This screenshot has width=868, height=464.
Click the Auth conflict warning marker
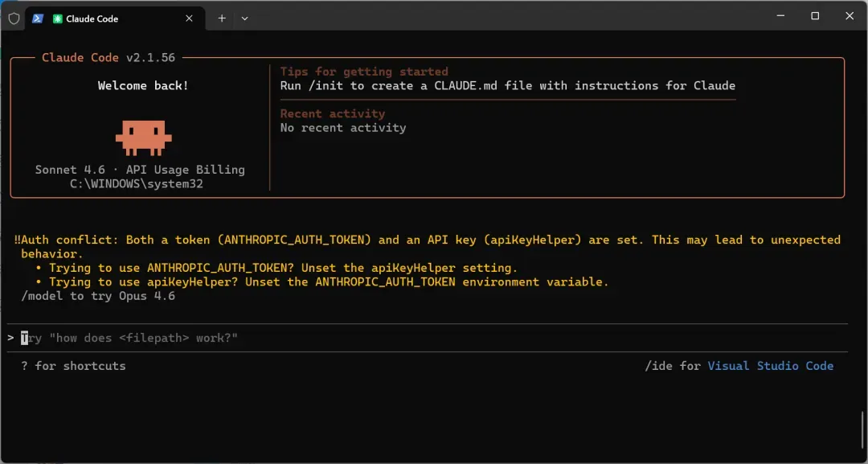(18, 240)
